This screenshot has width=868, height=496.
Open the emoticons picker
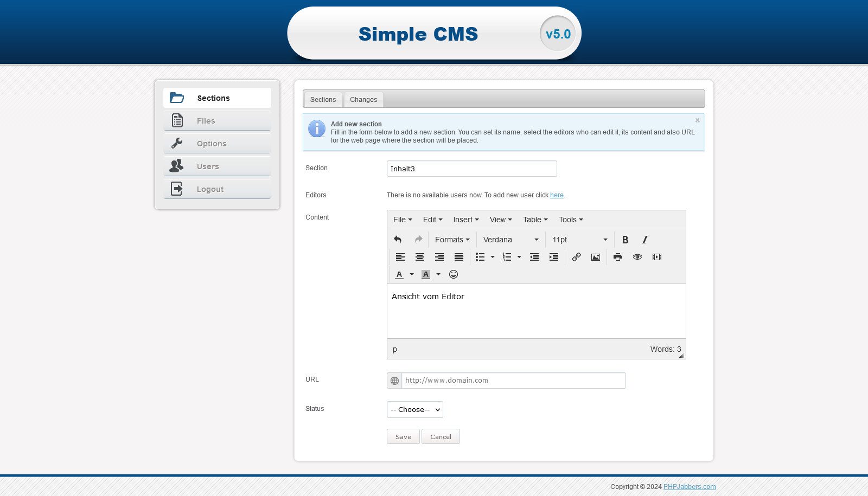tap(454, 274)
